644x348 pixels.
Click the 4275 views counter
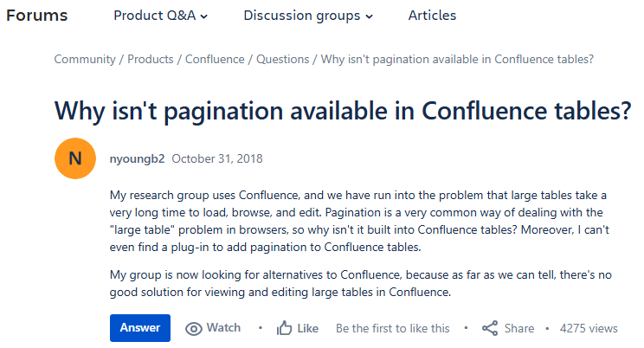click(x=589, y=329)
